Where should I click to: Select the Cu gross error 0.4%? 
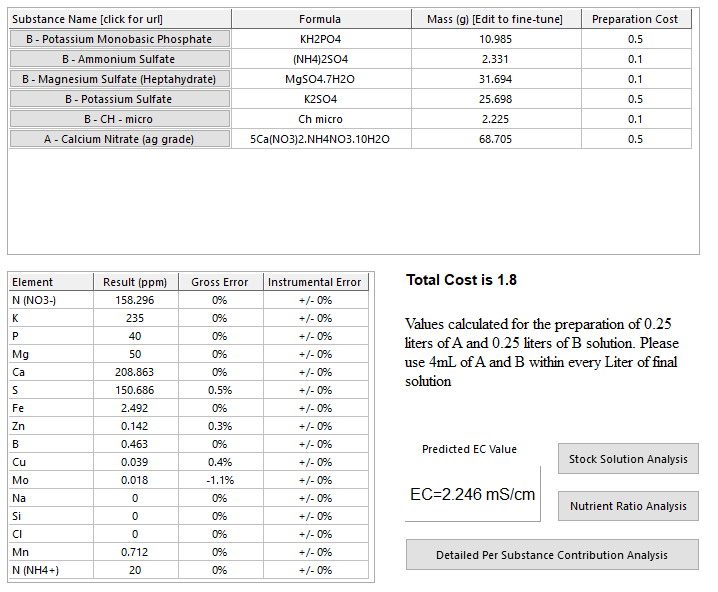point(220,462)
